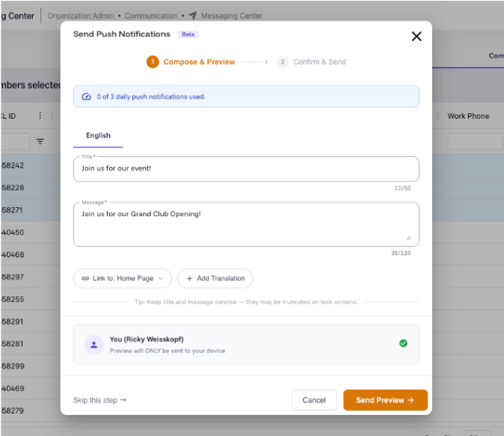Screen dimensions: 504x436
Task: Open the ID column three-dot menu
Action: coord(40,115)
